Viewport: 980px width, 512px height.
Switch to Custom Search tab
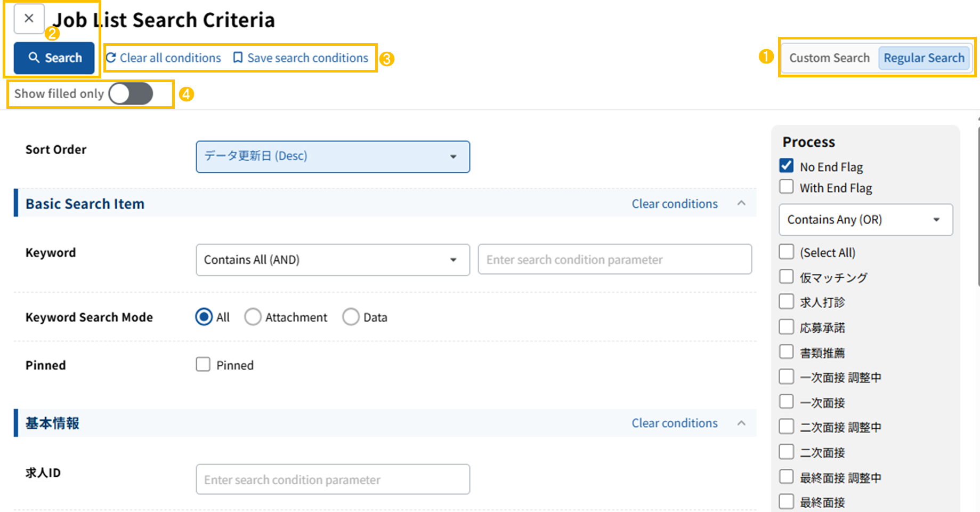(829, 58)
